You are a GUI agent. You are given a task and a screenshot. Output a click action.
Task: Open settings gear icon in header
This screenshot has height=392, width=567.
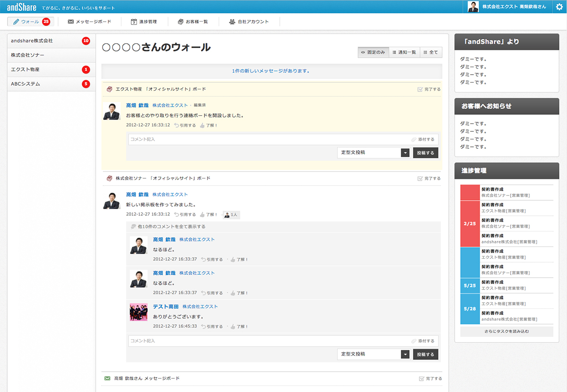pyautogui.click(x=559, y=7)
